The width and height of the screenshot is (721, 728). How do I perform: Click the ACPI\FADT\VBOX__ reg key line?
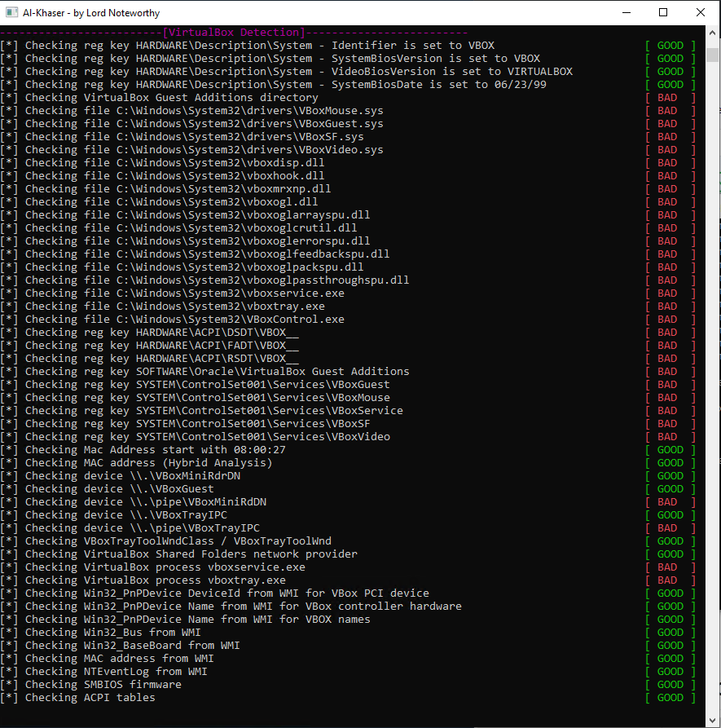[x=348, y=346]
